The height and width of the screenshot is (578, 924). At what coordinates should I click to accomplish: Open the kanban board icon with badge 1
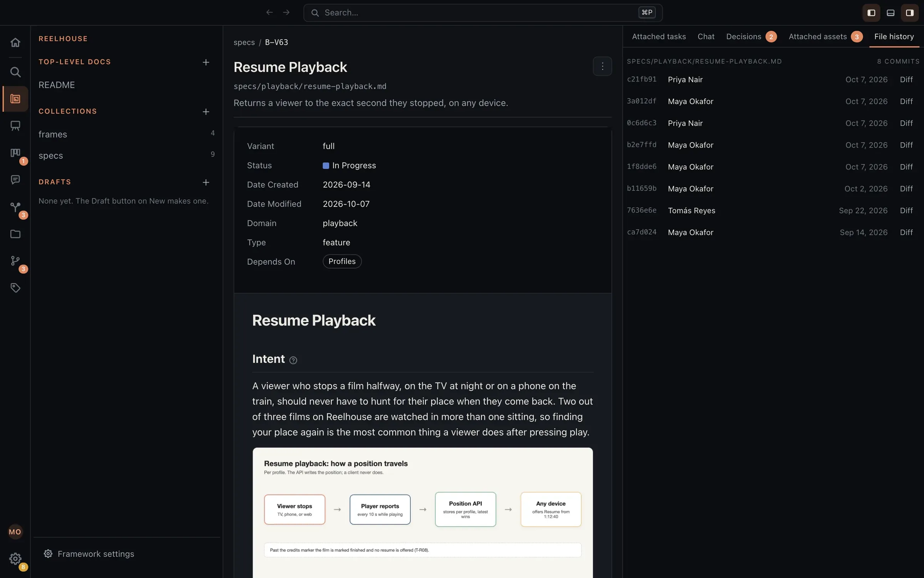click(x=15, y=153)
